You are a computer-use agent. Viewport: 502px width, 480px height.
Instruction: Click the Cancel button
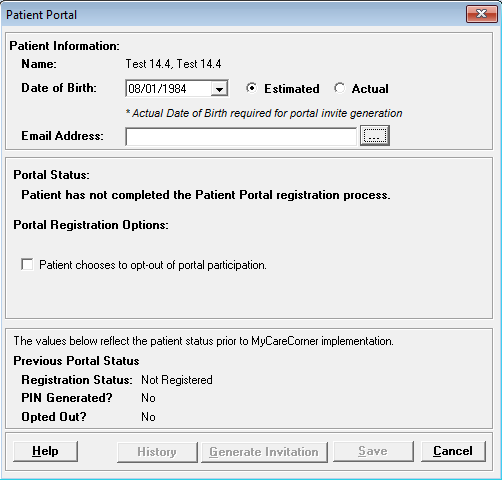453,451
